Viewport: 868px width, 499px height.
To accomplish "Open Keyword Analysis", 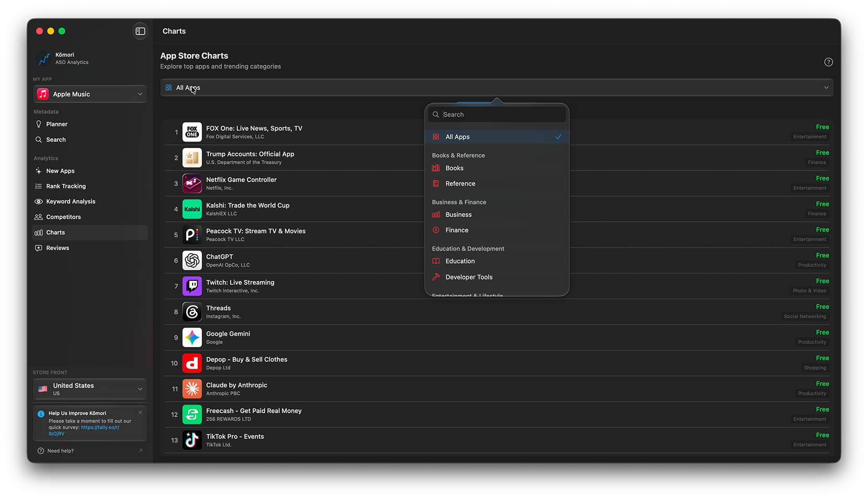I will coord(90,201).
